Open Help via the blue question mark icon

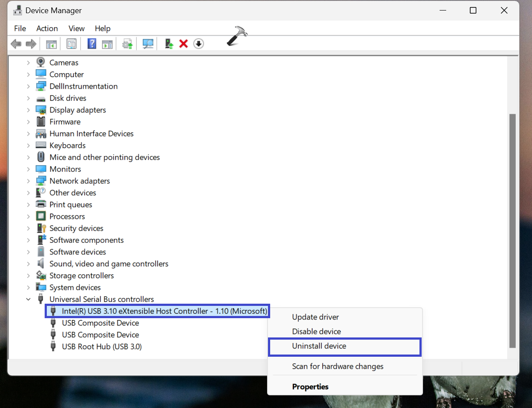pyautogui.click(x=92, y=44)
